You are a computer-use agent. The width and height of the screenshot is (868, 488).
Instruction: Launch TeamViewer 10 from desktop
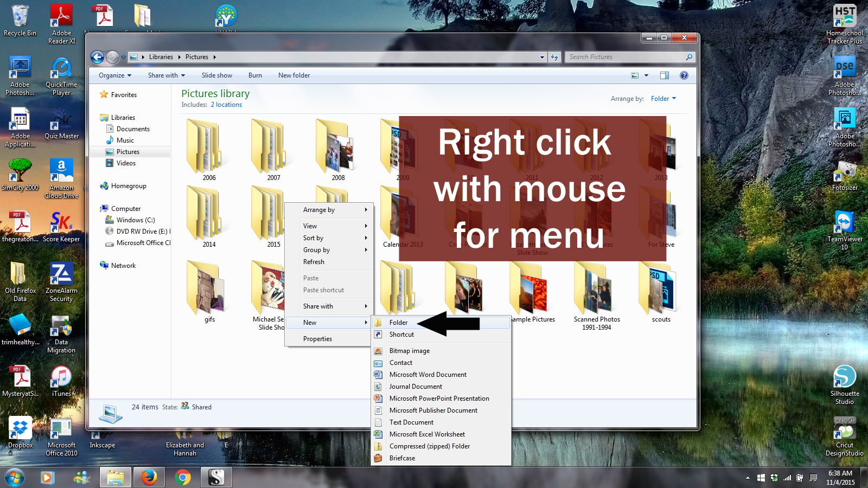click(x=845, y=230)
